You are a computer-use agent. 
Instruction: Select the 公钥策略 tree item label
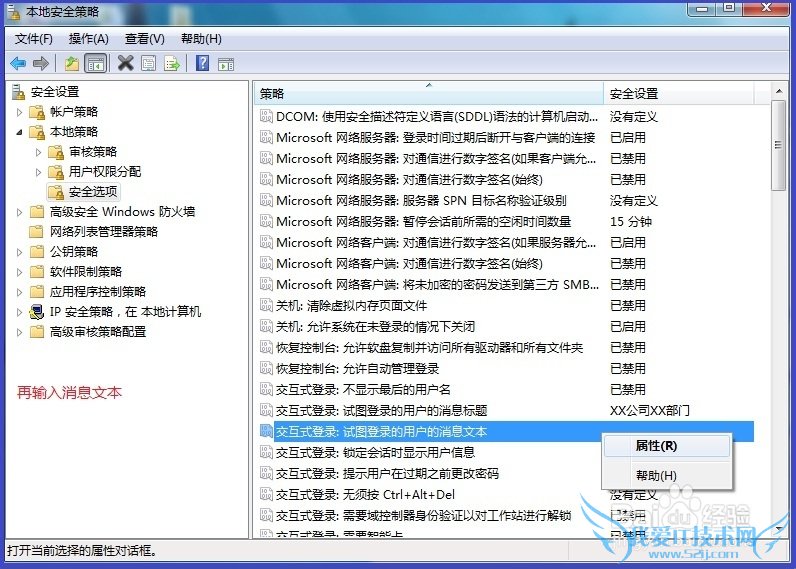(74, 252)
